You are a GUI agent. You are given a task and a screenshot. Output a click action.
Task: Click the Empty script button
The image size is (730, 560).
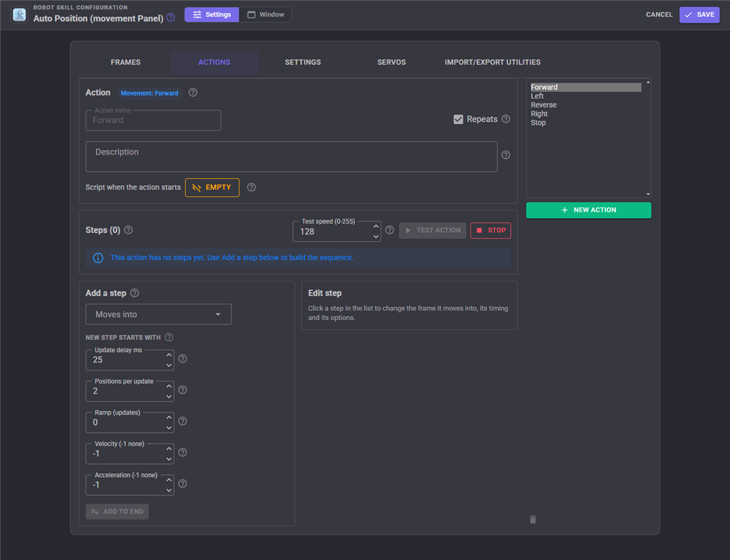click(212, 187)
